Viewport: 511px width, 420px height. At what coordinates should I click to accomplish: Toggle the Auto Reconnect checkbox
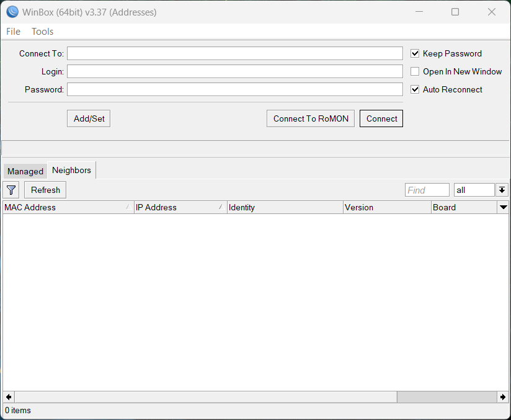click(414, 89)
